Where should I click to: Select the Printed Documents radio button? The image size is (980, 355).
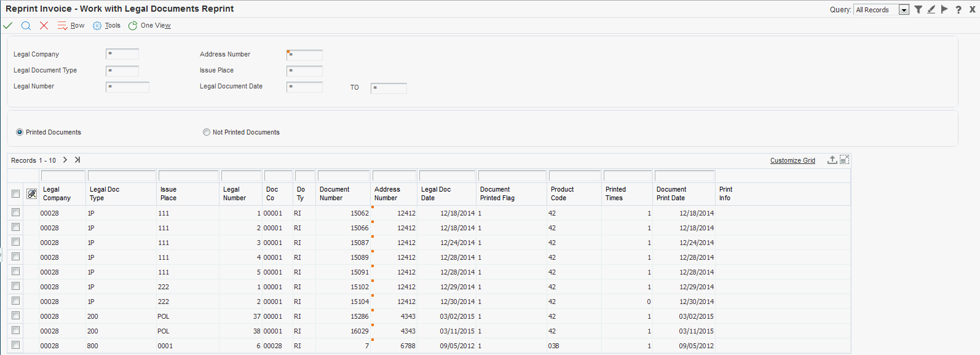pos(20,132)
